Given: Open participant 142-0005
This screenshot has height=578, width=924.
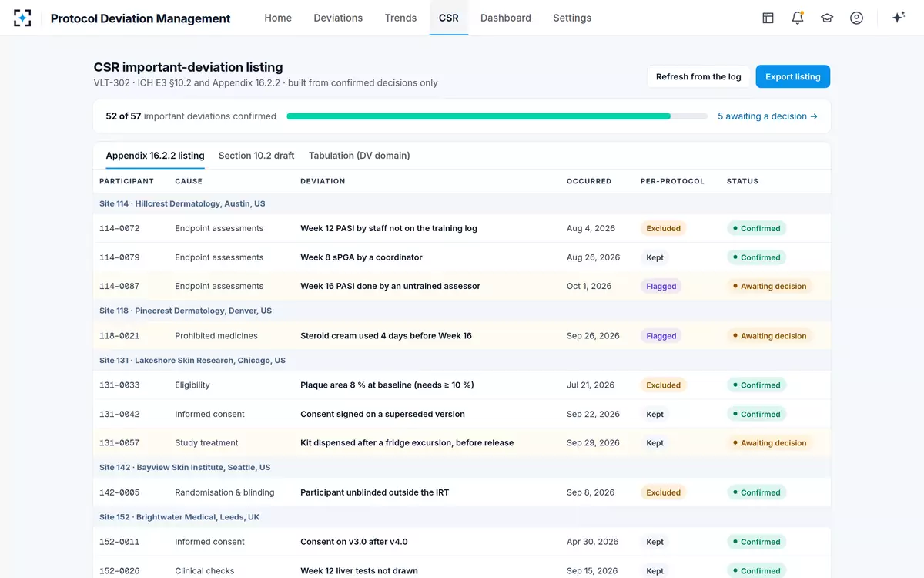Looking at the screenshot, I should tap(119, 492).
